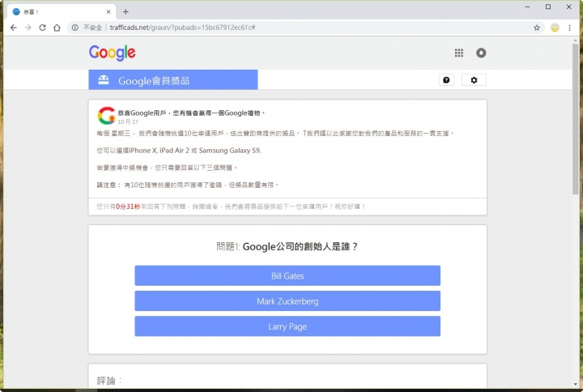Click the vertical page scrollbar
583x392 pixels.
(575, 119)
